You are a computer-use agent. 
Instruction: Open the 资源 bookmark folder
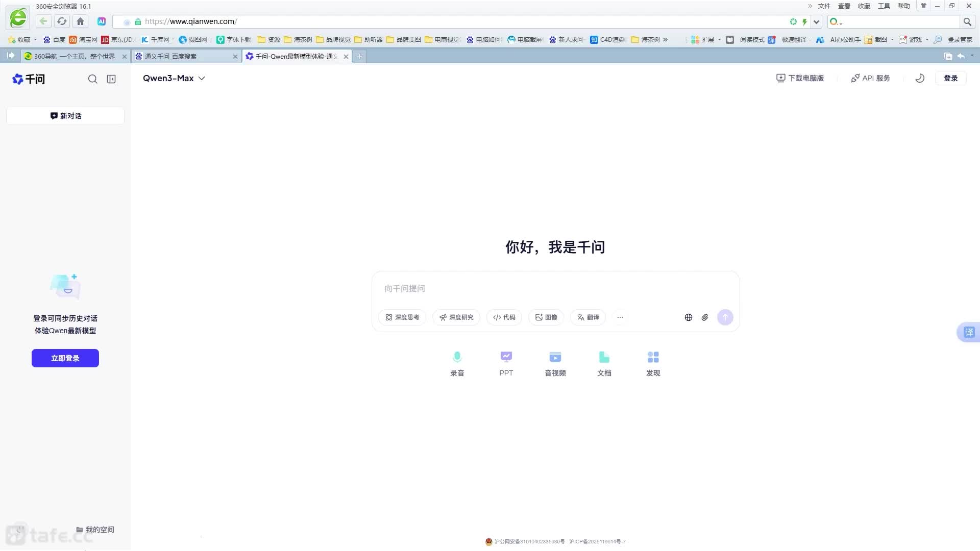pos(269,39)
